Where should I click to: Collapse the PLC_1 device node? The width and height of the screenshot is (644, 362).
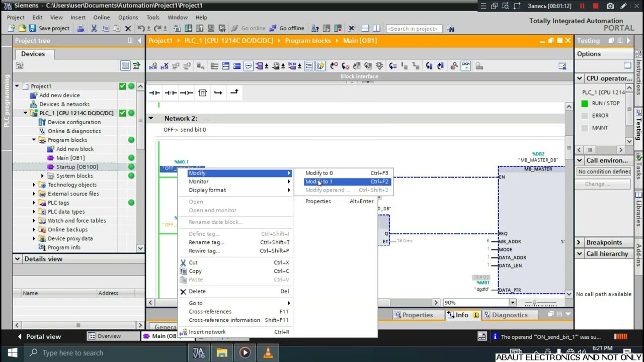(x=26, y=113)
